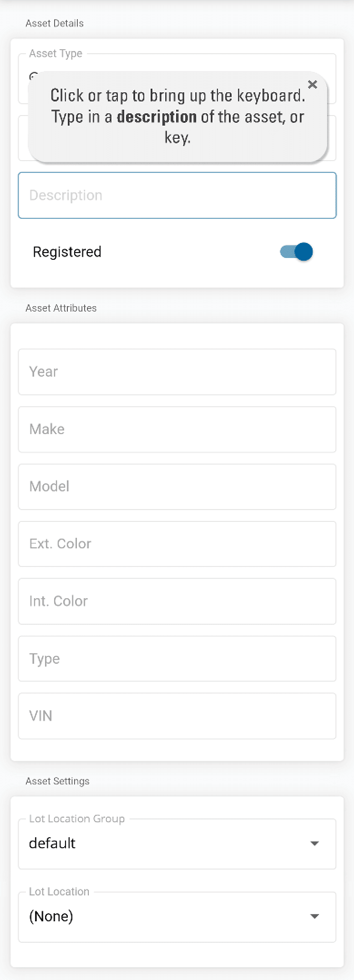Viewport: 354px width, 980px height.
Task: Click the Lot Location Group arrow icon
Action: coord(314,844)
